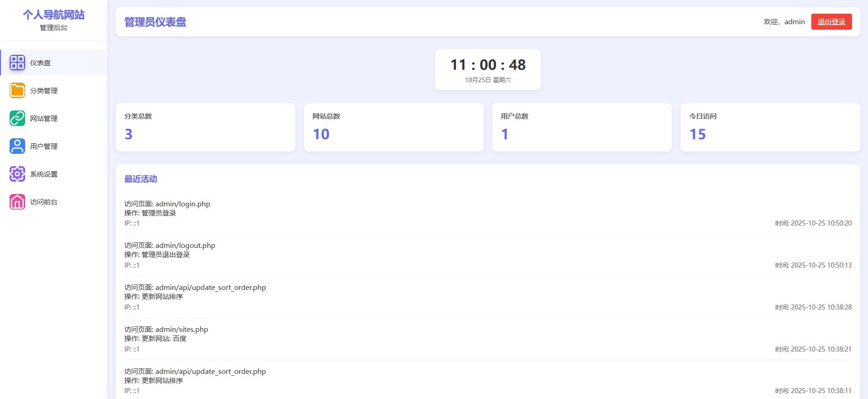
Task: Open 网站管理 menu item
Action: 53,118
